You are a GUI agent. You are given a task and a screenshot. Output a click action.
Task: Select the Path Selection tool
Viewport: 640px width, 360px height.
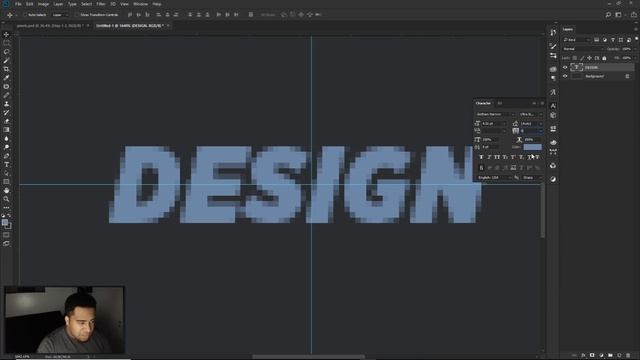[x=6, y=173]
